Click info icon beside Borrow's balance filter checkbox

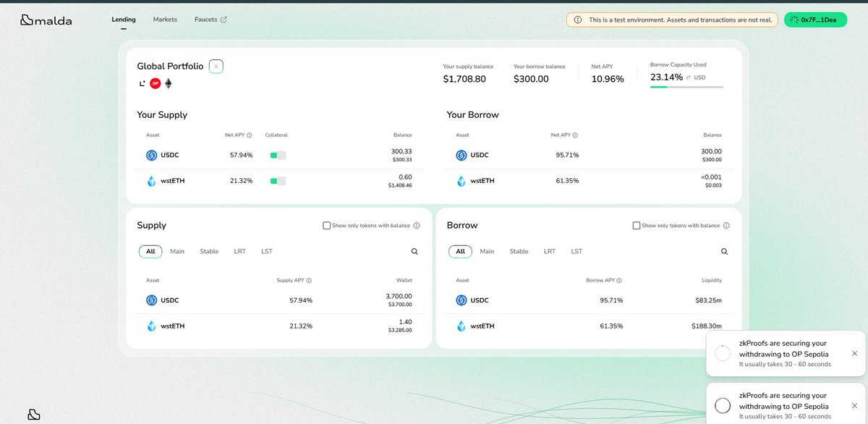click(x=726, y=226)
